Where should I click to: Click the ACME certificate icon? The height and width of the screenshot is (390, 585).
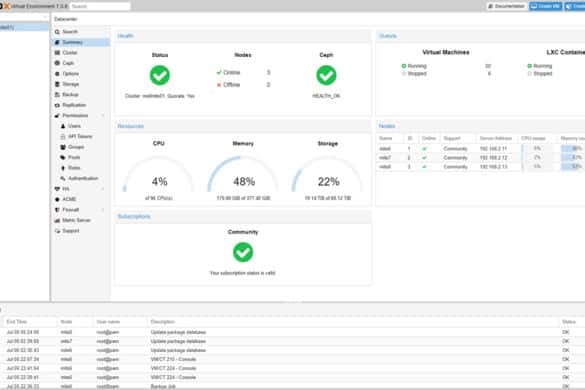pyautogui.click(x=57, y=199)
